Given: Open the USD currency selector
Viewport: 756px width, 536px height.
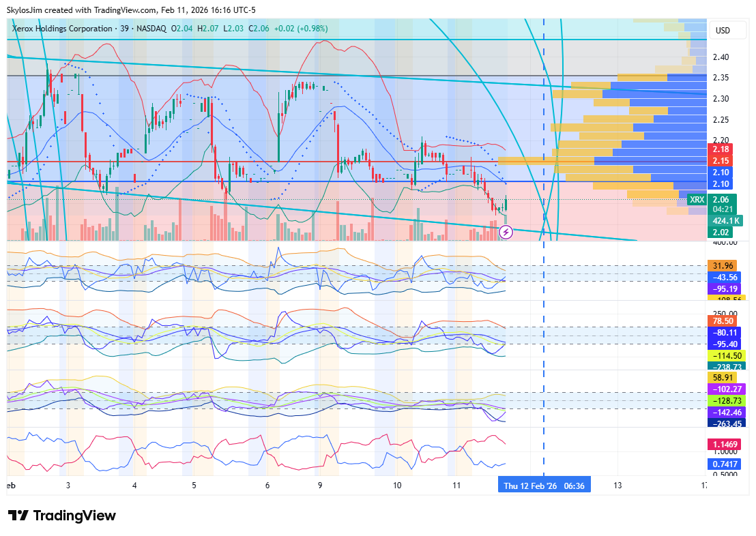Looking at the screenshot, I should tap(722, 31).
